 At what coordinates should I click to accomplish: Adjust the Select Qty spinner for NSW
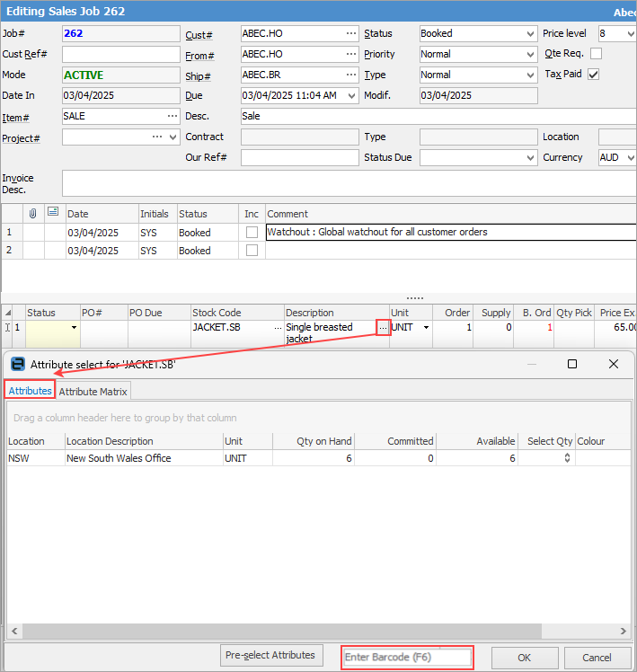[x=566, y=458]
